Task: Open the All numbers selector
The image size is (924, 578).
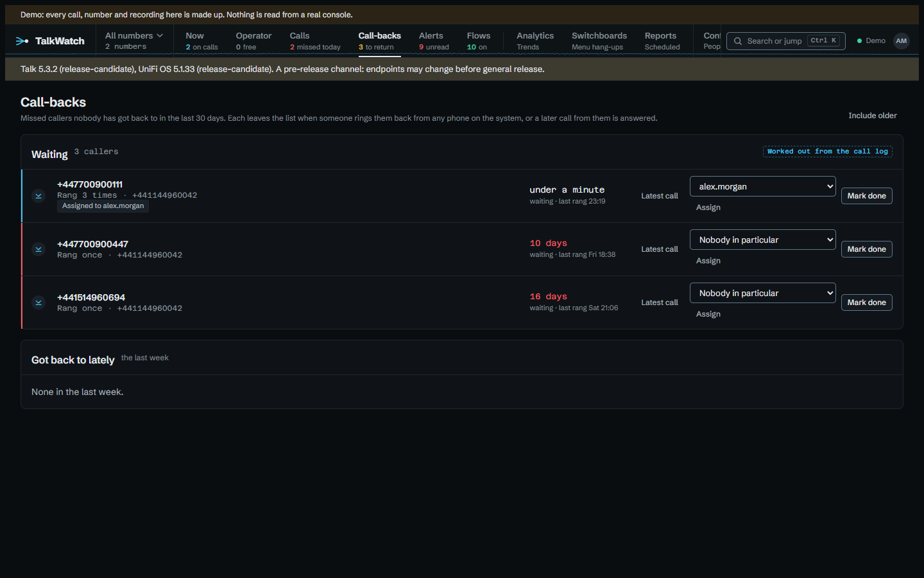Action: coord(134,40)
